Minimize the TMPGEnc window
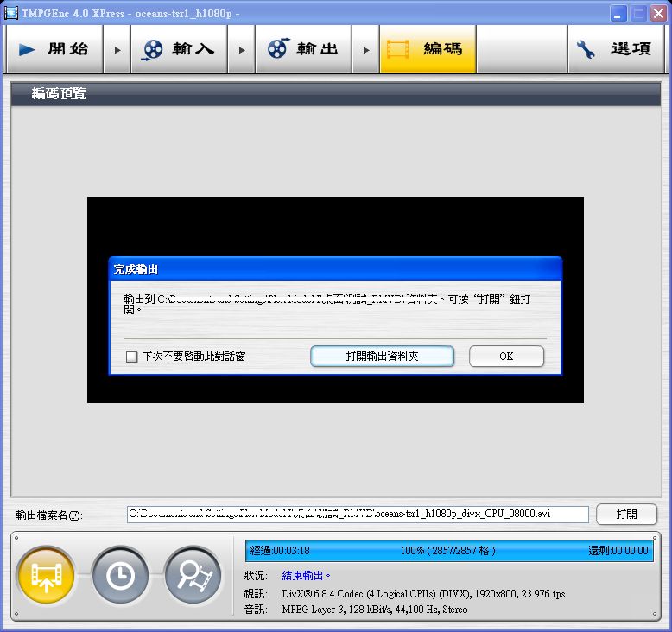Viewport: 672px width, 632px height. click(618, 14)
